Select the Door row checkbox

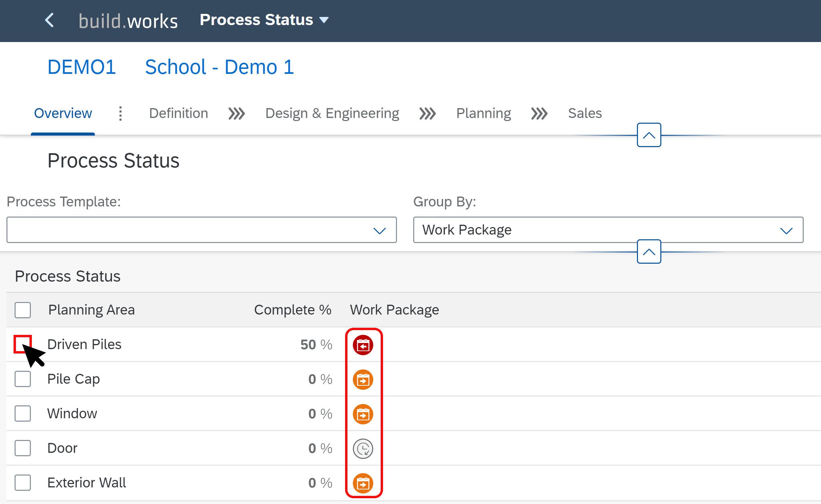(x=23, y=448)
